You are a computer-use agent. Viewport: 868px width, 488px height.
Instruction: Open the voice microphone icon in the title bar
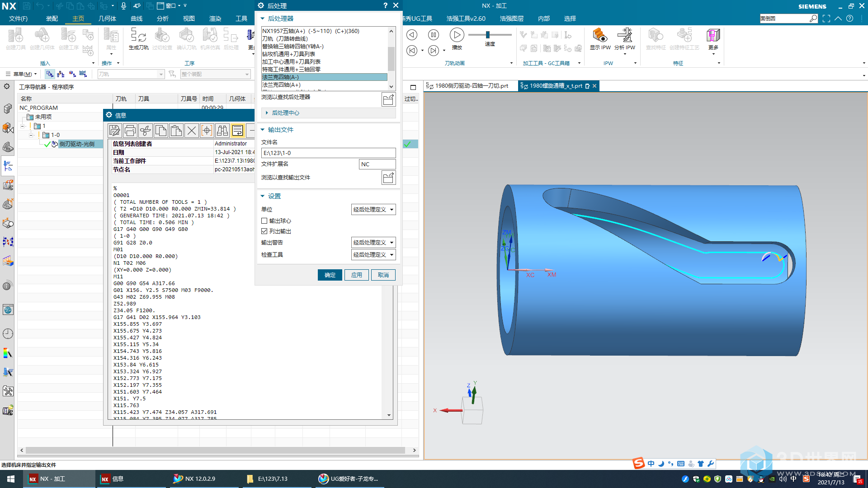coord(123,5)
